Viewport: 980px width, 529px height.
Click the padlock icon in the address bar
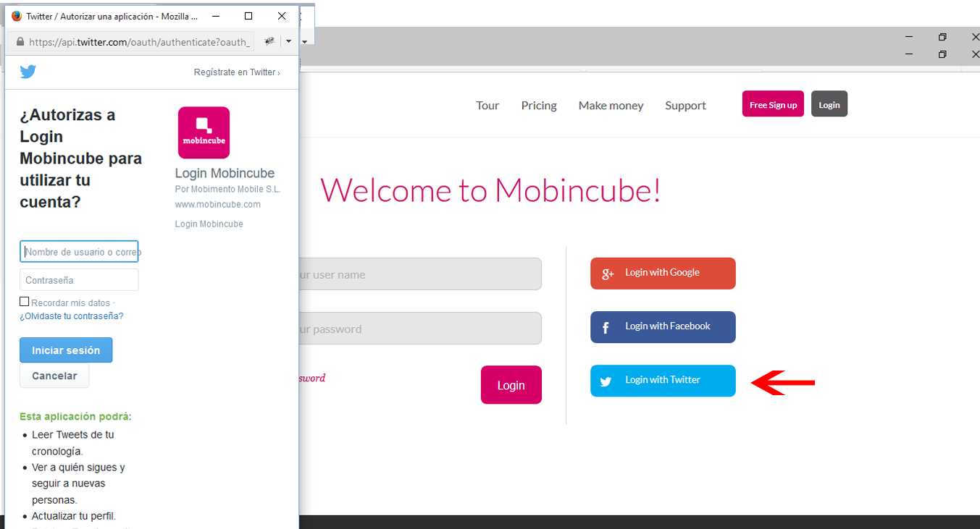click(x=20, y=42)
